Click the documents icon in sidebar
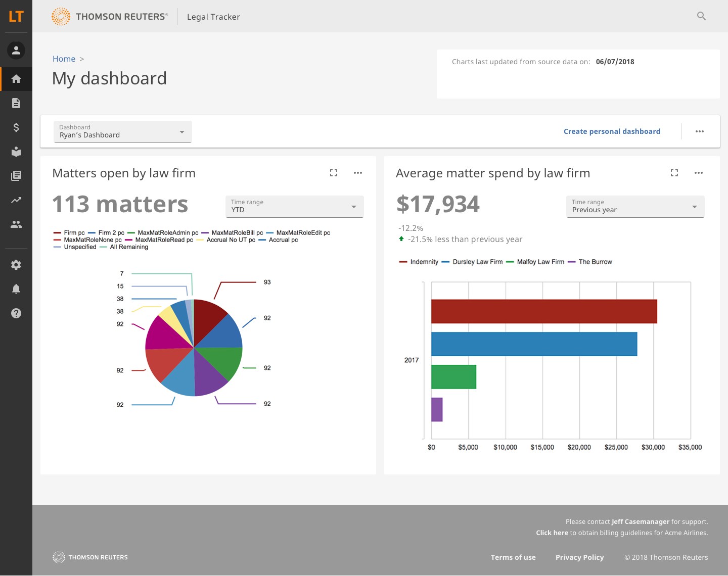This screenshot has width=728, height=576. pos(16,103)
